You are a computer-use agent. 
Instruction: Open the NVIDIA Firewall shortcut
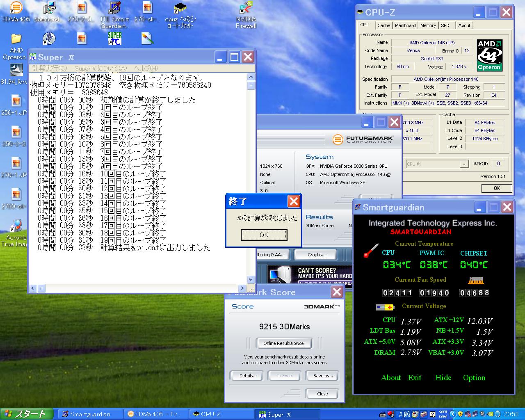click(x=246, y=7)
